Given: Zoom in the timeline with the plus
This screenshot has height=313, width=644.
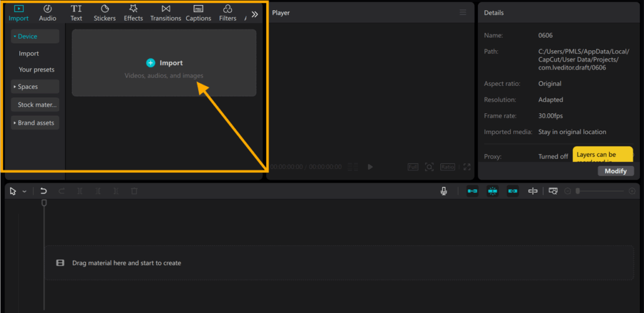Looking at the screenshot, I should [632, 191].
